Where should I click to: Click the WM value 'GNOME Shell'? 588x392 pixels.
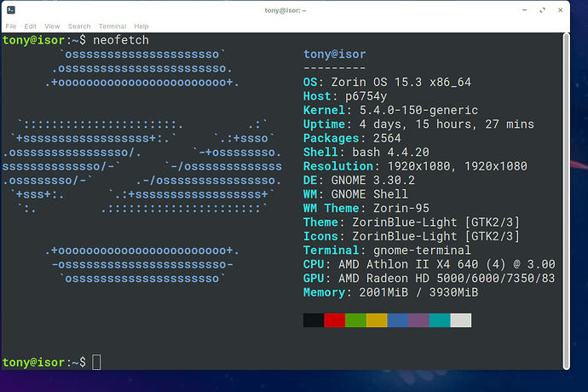[369, 194]
